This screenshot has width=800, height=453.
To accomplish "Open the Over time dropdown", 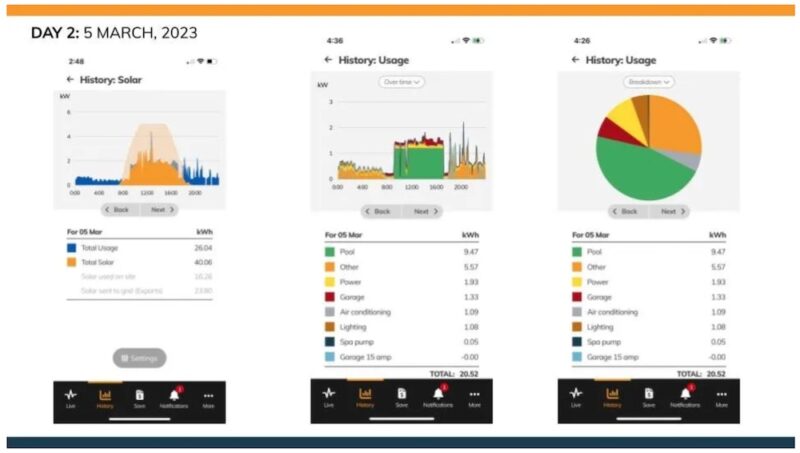I will pos(401,82).
